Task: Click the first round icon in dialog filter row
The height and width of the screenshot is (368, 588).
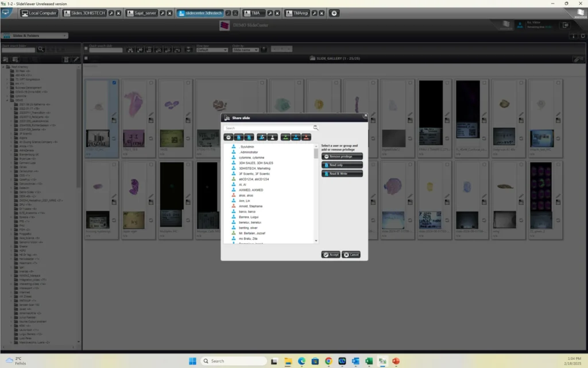Action: click(229, 137)
